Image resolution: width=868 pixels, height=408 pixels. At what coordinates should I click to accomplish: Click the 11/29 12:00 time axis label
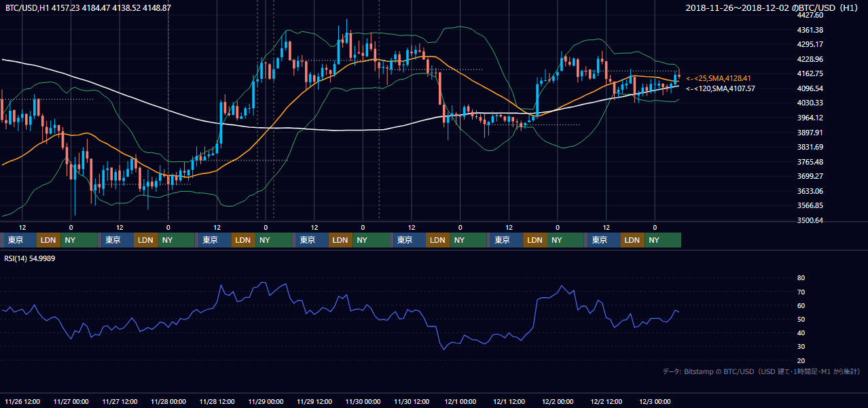tap(314, 401)
